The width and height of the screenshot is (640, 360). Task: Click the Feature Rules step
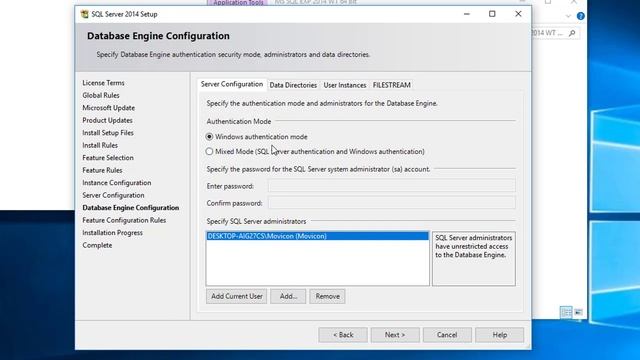102,170
